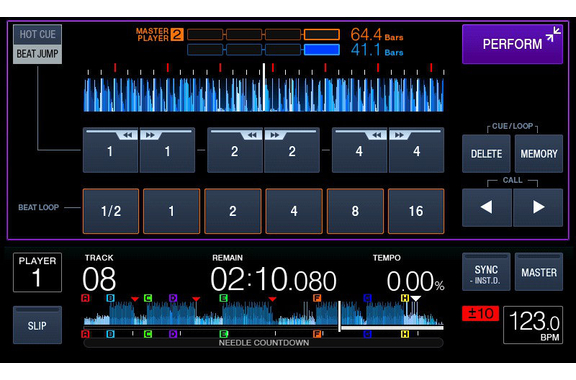Screen dimensions: 576x380
Task: Click the NEEDLE COUNTDOWN bar
Action: pyautogui.click(x=263, y=343)
